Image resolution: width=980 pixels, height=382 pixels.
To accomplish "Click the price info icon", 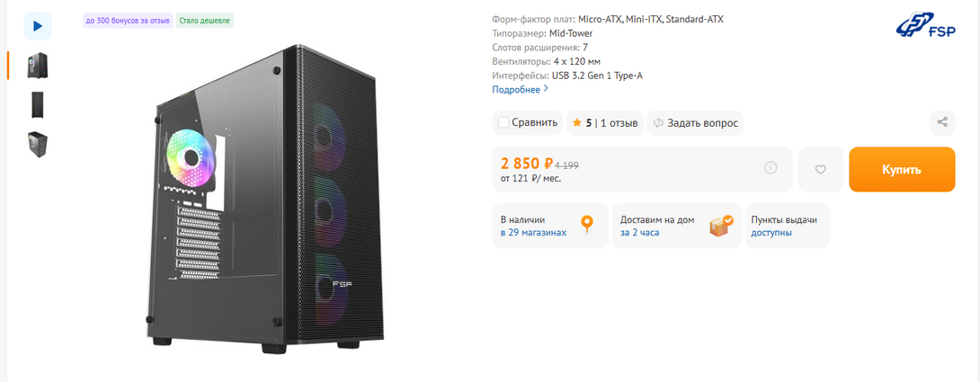I will (x=771, y=168).
